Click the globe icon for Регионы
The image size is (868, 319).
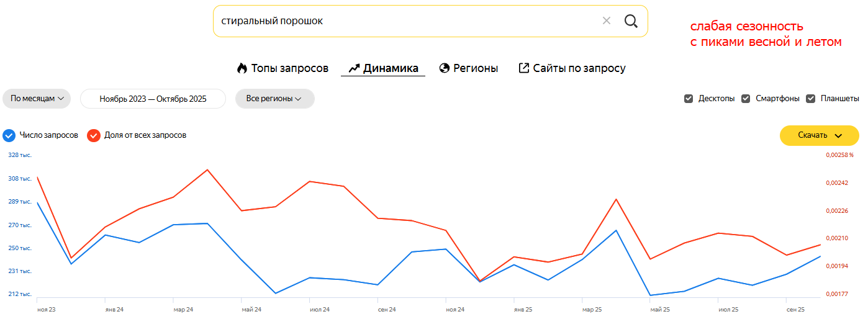click(x=445, y=68)
